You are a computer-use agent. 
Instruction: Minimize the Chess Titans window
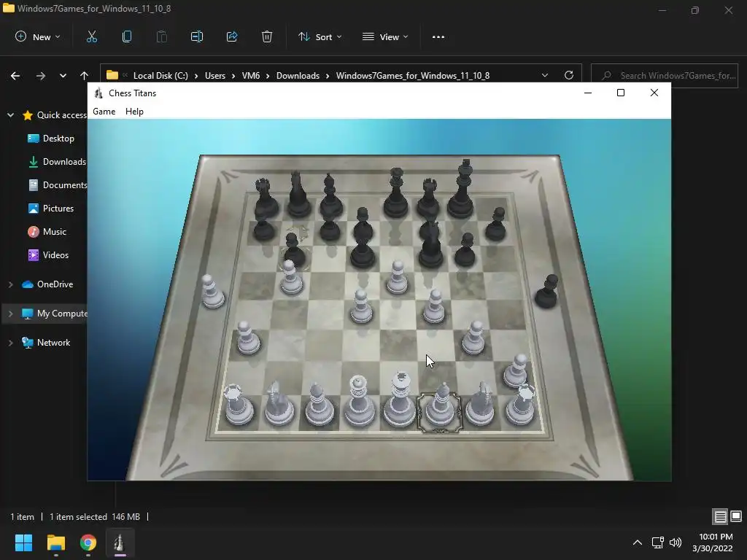pyautogui.click(x=588, y=93)
